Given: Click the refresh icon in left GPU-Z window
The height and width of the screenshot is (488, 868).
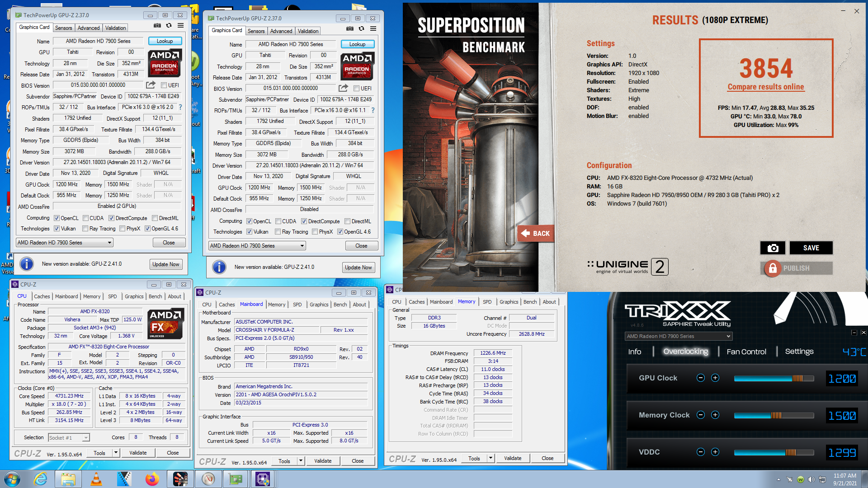Looking at the screenshot, I should click(169, 26).
